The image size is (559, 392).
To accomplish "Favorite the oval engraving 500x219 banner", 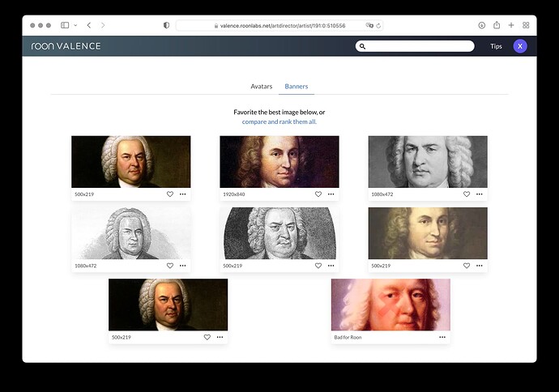I will tap(318, 266).
